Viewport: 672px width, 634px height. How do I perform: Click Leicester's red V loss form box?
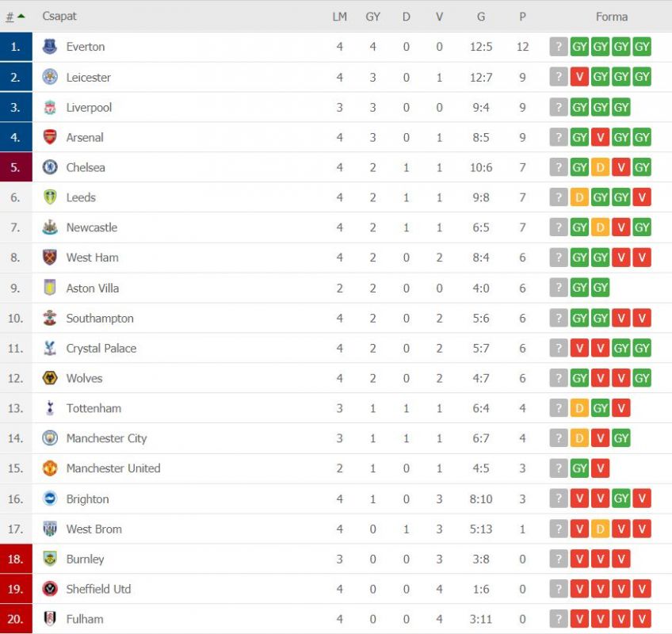coord(579,77)
